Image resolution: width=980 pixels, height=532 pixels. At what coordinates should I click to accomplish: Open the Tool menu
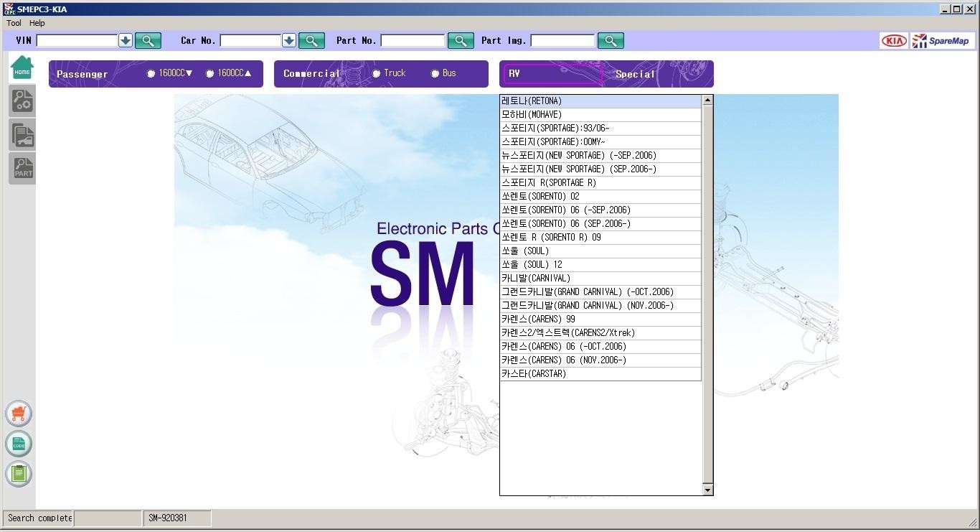coord(14,23)
